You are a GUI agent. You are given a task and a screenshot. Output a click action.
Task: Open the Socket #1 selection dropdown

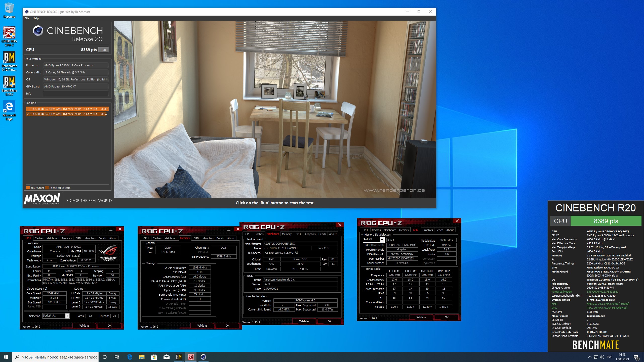click(56, 316)
